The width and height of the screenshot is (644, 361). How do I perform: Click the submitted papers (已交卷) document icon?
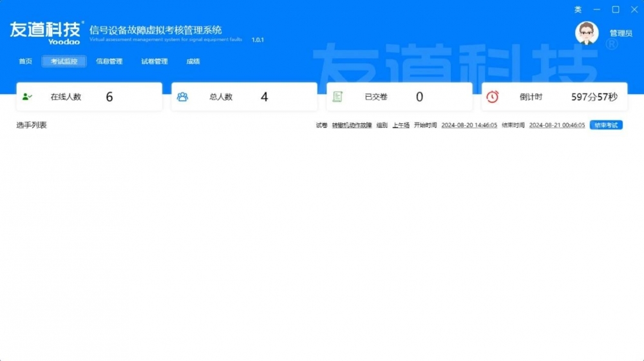coord(337,97)
